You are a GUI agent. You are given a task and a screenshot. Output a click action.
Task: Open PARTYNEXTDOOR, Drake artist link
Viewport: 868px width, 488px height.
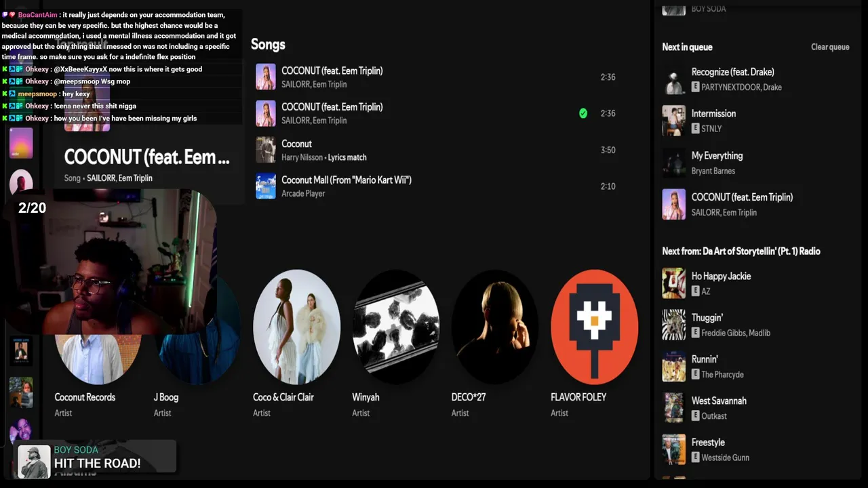click(x=742, y=87)
